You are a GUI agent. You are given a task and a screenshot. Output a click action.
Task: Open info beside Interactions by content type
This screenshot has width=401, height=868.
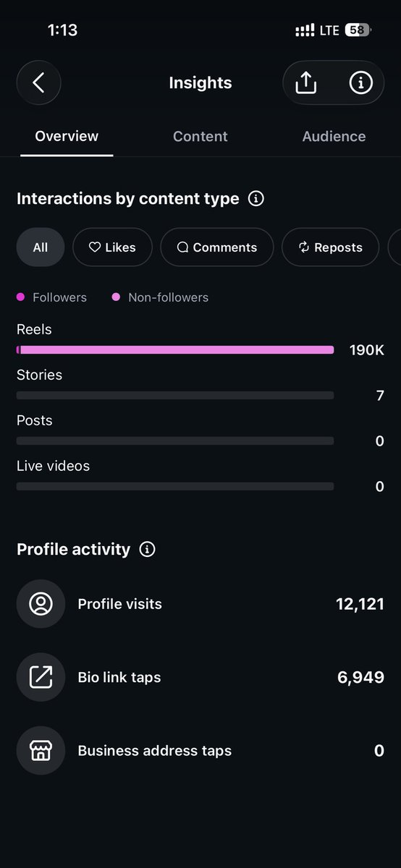[256, 198]
